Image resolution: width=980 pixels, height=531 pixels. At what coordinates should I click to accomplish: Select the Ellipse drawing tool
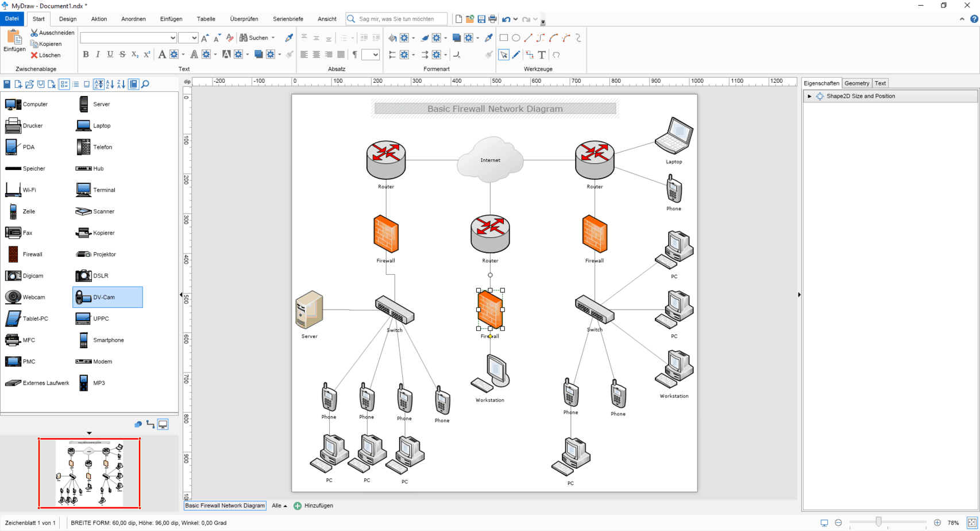(515, 37)
